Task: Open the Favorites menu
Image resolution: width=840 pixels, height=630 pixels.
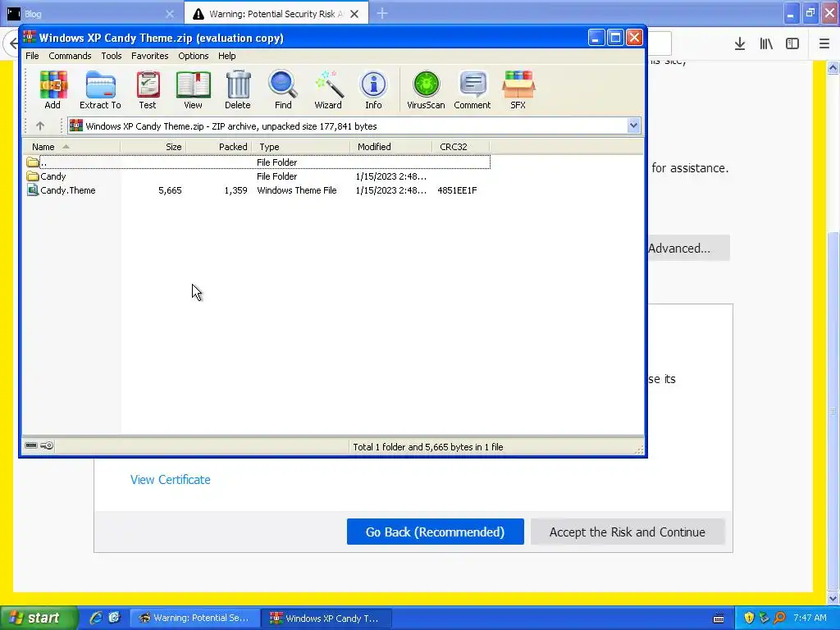Action: click(149, 56)
